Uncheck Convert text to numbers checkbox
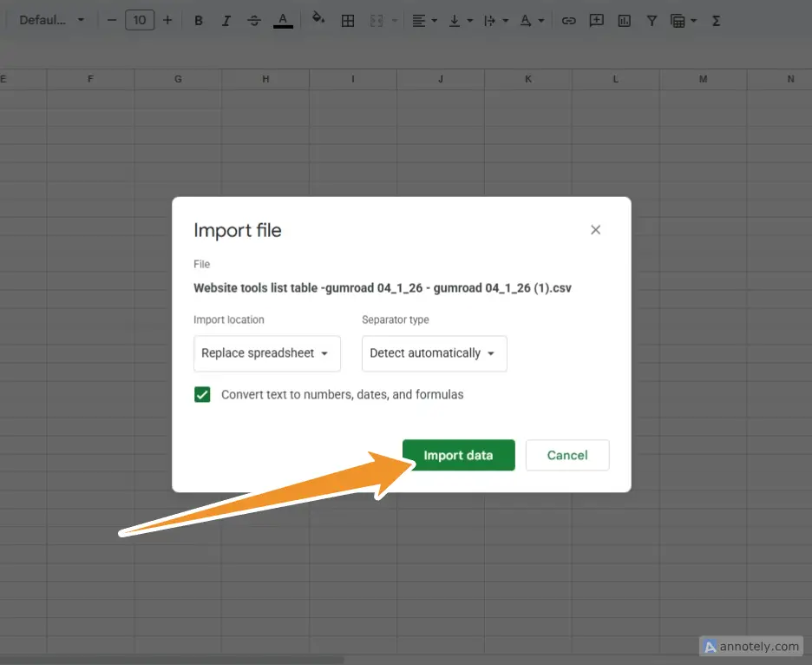The width and height of the screenshot is (812, 665). [x=202, y=395]
